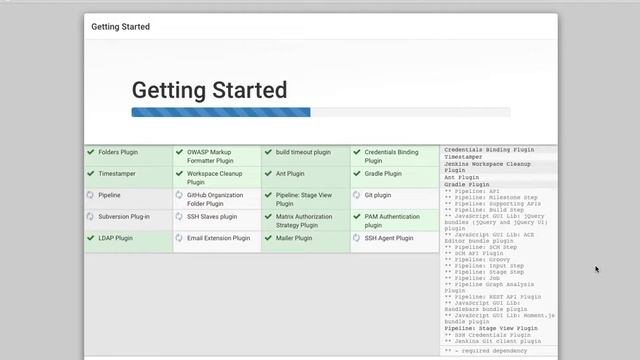Select the Pipeline: Stage View Plugin grid label

click(x=304, y=199)
